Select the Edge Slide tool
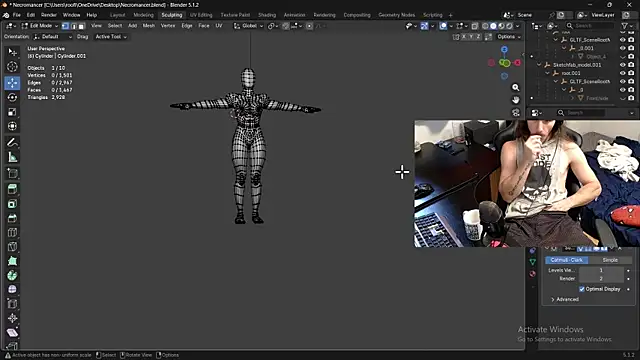 pos(12,304)
